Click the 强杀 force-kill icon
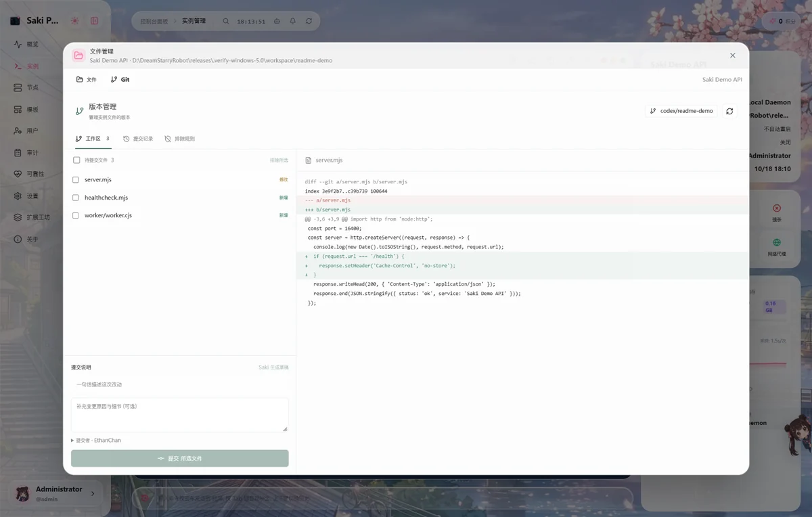Viewport: 812px width, 517px height. [777, 208]
